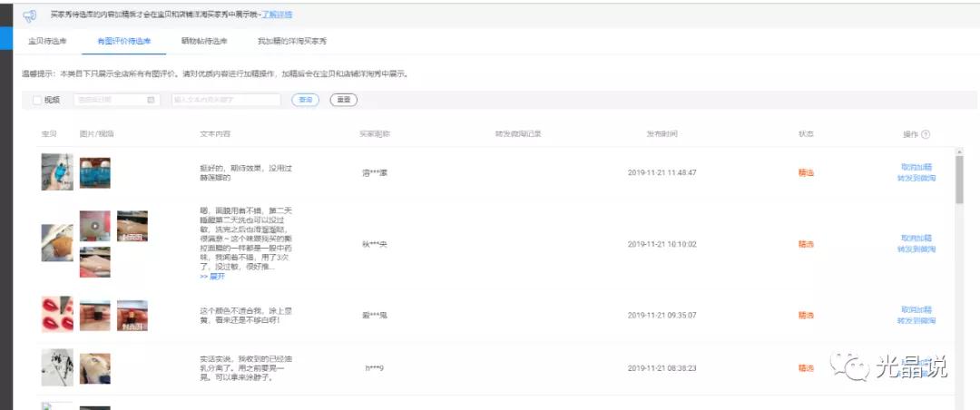Click the 发布时间 column header
The width and height of the screenshot is (980, 410).
(661, 134)
